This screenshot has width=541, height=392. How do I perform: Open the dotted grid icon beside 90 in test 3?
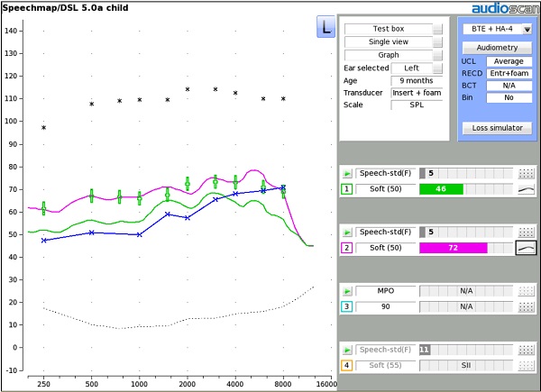click(526, 307)
